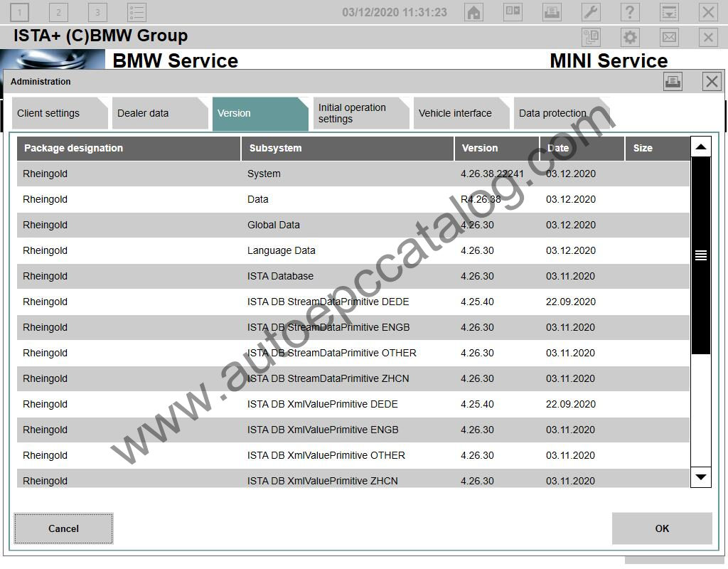Open the Initial operation settings tab
This screenshot has width=728, height=569.
coord(360,113)
